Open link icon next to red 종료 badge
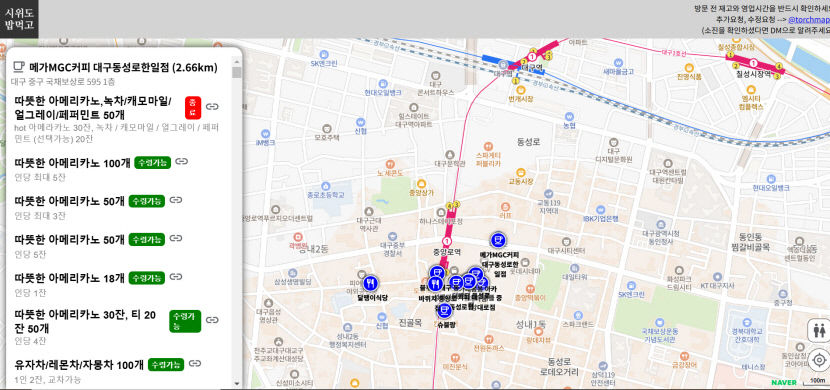The width and height of the screenshot is (830, 390). 212,106
